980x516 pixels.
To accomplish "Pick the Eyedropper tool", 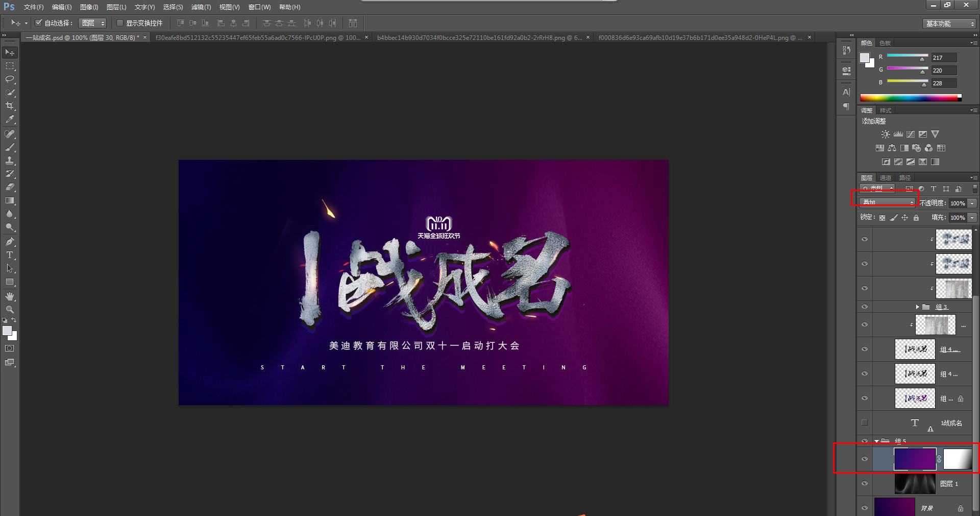I will (9, 120).
